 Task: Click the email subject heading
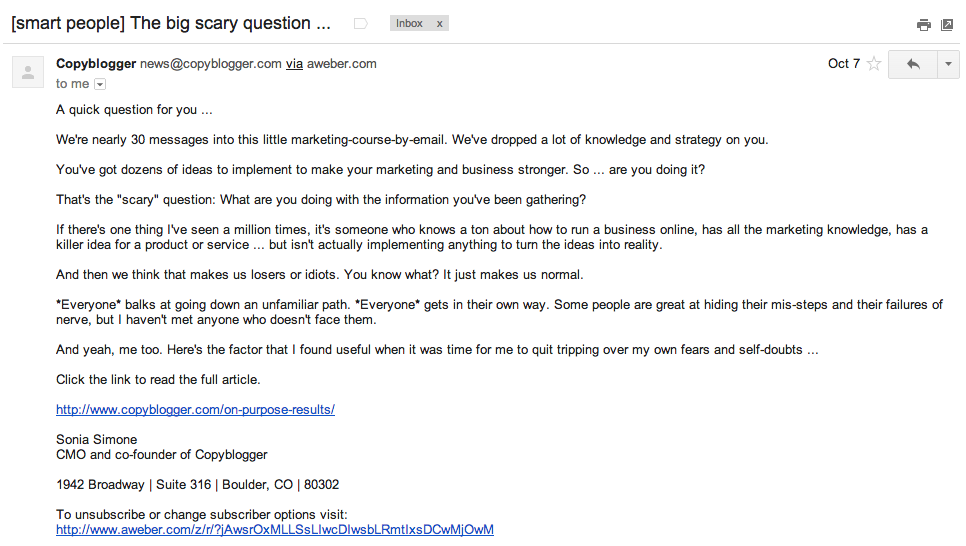[171, 23]
